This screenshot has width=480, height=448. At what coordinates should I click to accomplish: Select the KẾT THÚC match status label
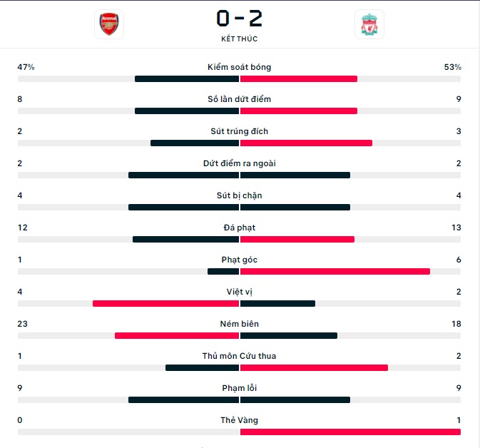click(x=240, y=39)
